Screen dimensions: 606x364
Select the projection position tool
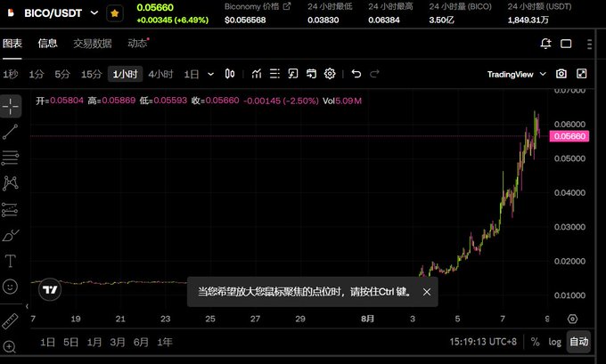[10, 209]
